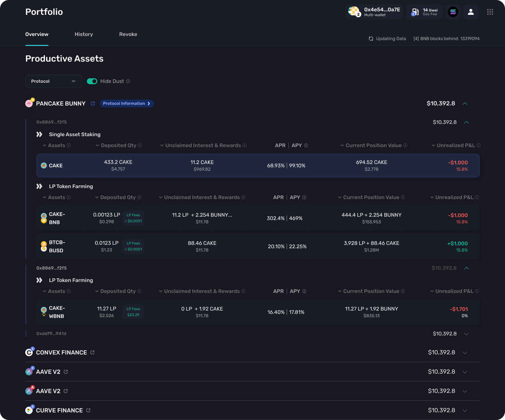Expand the Curve Finance chevron
Screen dimensions: 505x420
pos(465,410)
